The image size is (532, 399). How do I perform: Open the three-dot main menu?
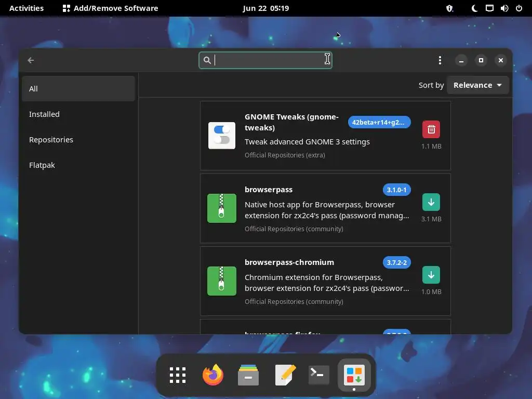440,60
